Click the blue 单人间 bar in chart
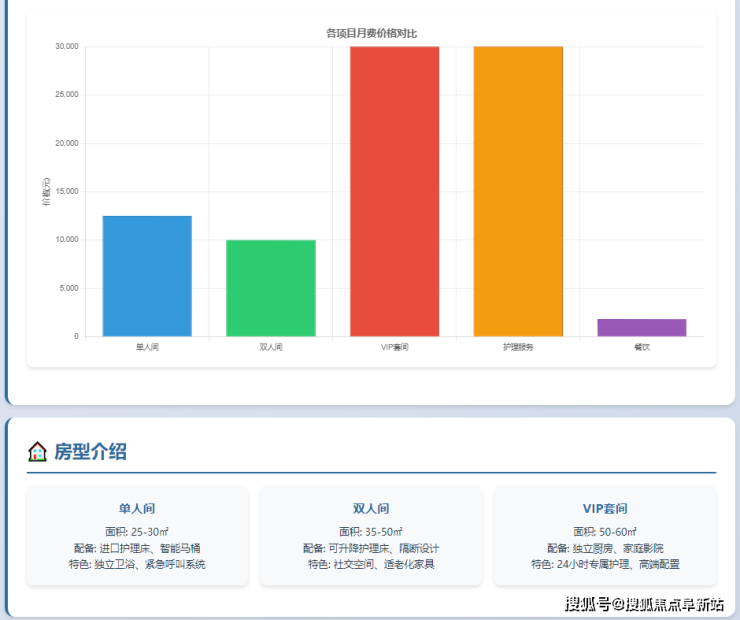This screenshot has height=620, width=740. (147, 276)
